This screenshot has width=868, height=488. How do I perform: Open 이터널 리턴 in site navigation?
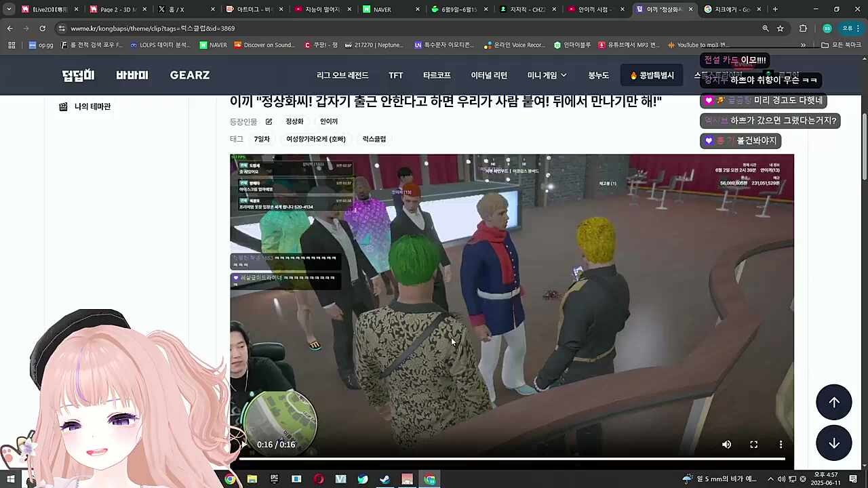pyautogui.click(x=489, y=75)
